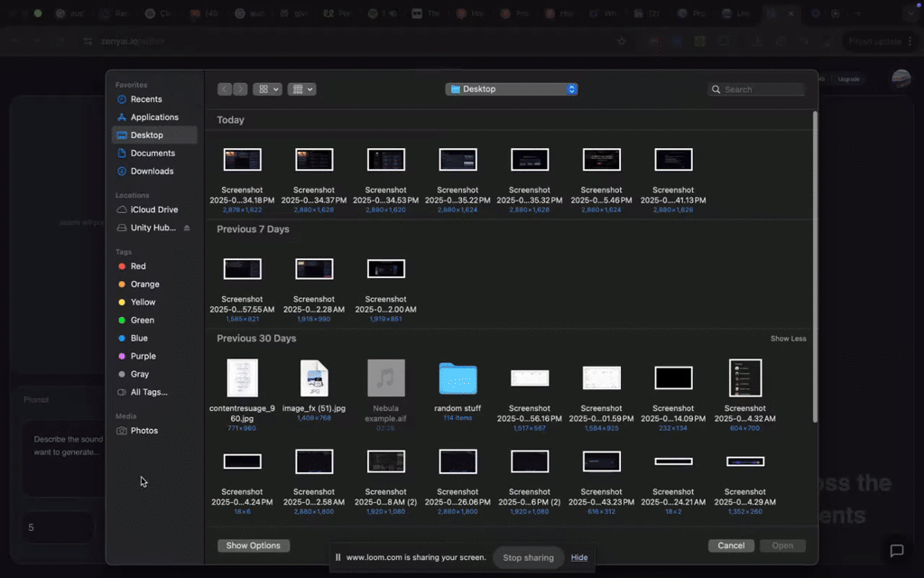Filter by the Orange tag
This screenshot has width=924, height=578.
point(144,284)
